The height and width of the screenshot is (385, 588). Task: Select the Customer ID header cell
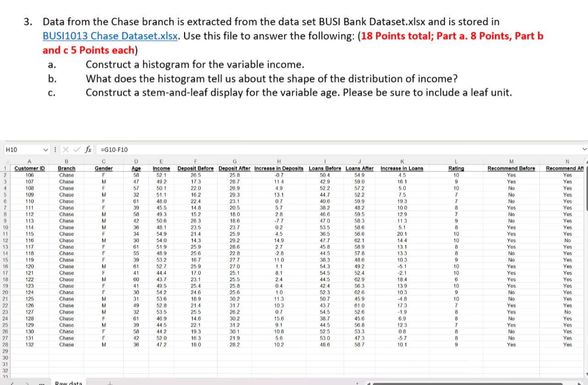pos(29,168)
